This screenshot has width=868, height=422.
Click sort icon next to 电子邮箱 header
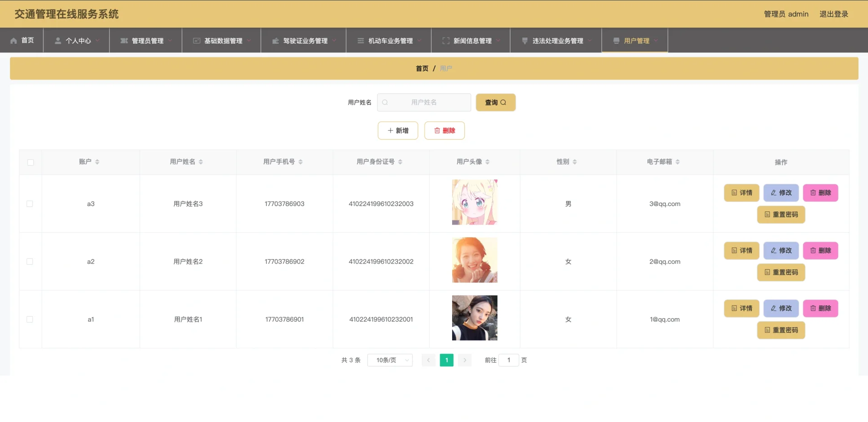pyautogui.click(x=678, y=162)
